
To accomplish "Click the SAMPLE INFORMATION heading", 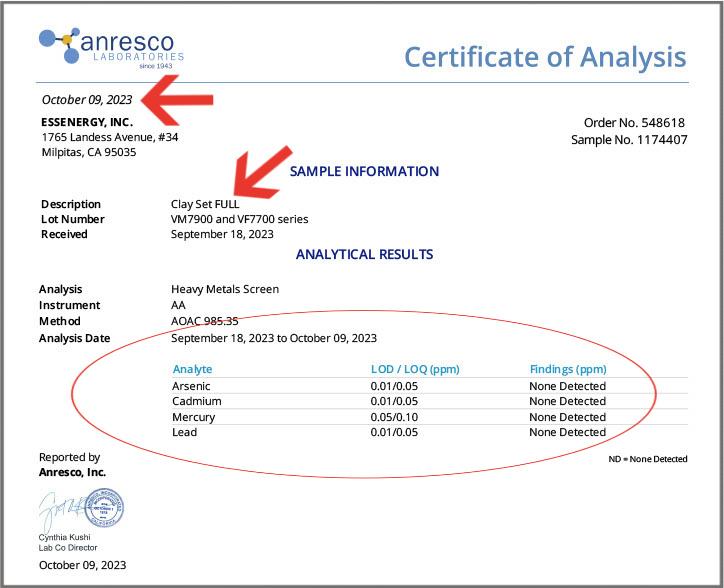I will pyautogui.click(x=364, y=171).
